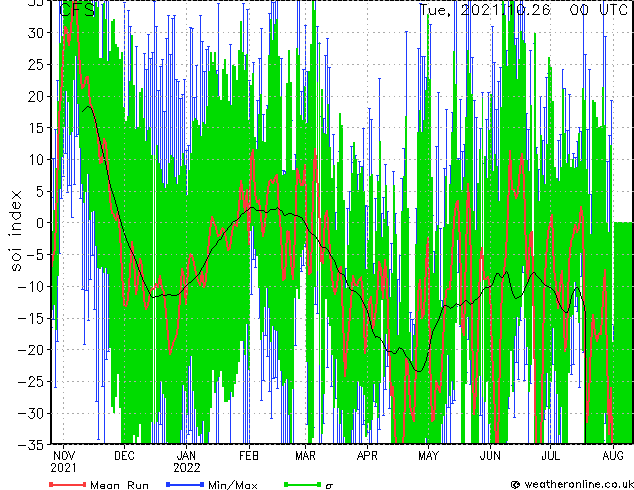
Task: Click the DEC label on x-axis
Action: 124,456
